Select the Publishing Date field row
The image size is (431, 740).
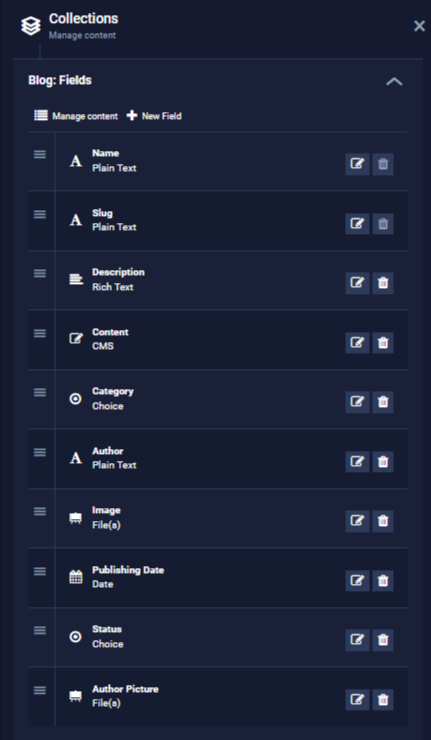coord(218,578)
